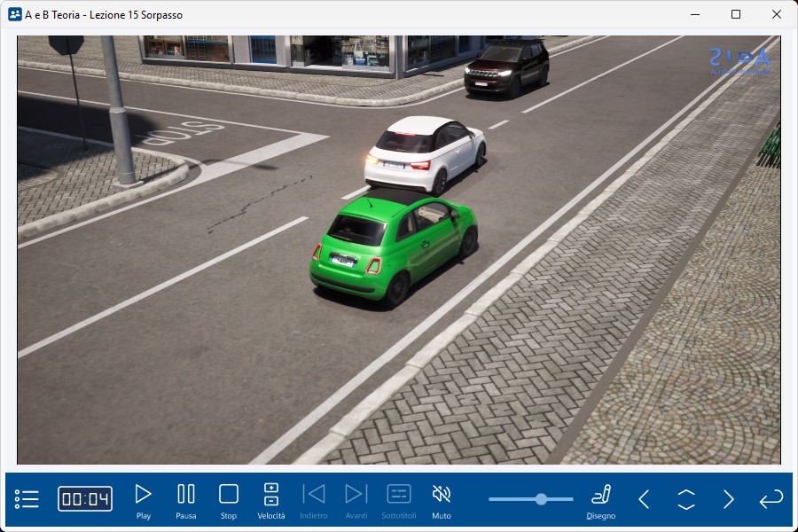This screenshot has width=798, height=532.
Task: Click the volume slider handle
Action: 542,499
